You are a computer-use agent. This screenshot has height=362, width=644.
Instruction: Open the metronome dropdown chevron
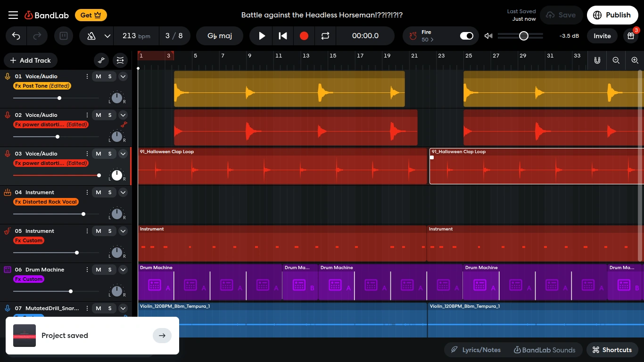pos(107,36)
